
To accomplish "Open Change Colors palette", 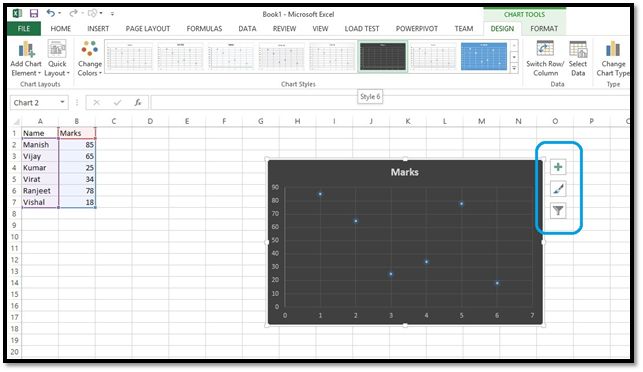I will click(x=89, y=59).
